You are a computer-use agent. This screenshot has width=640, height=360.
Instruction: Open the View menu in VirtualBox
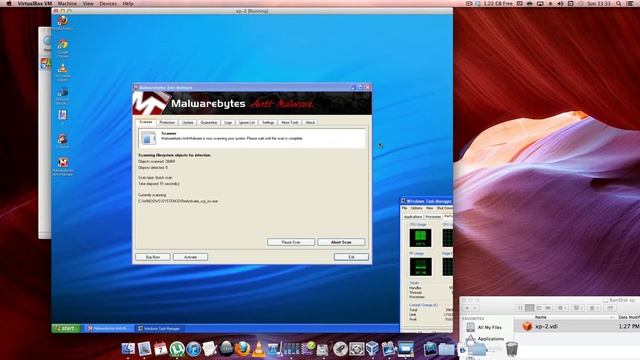pyautogui.click(x=88, y=3)
